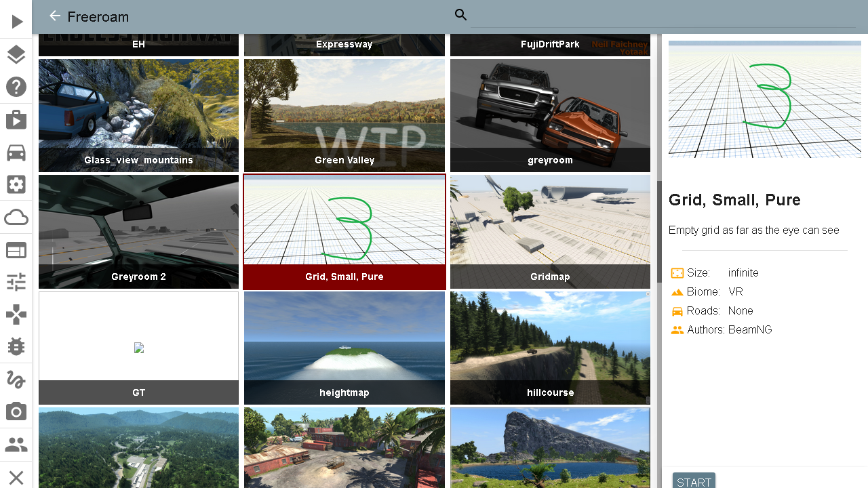Image resolution: width=868 pixels, height=488 pixels.
Task: Select the aerial forest valley level card
Action: pos(139,447)
